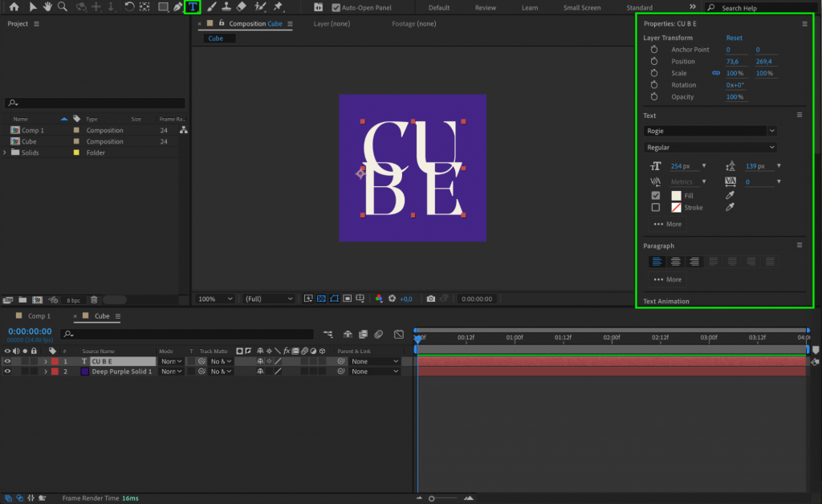Click the Stroke color swatch
The height and width of the screenshot is (504, 822).
[678, 207]
